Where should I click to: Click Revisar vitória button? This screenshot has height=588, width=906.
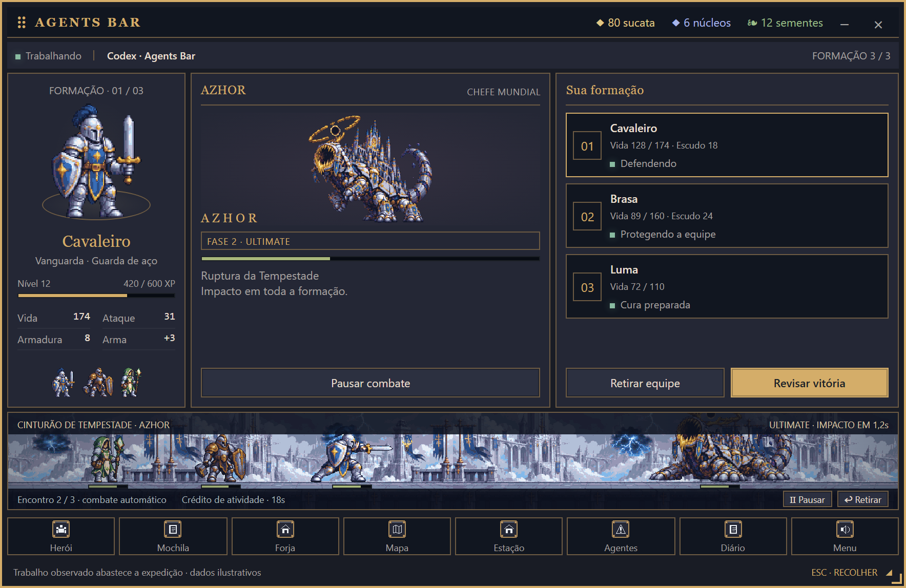[x=810, y=383]
